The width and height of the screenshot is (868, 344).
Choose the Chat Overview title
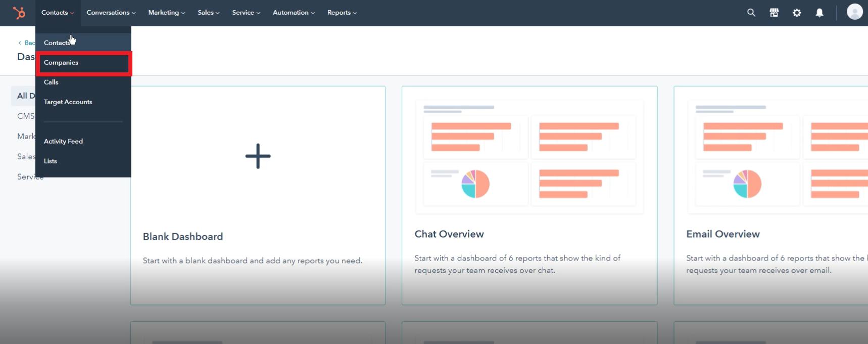click(449, 234)
